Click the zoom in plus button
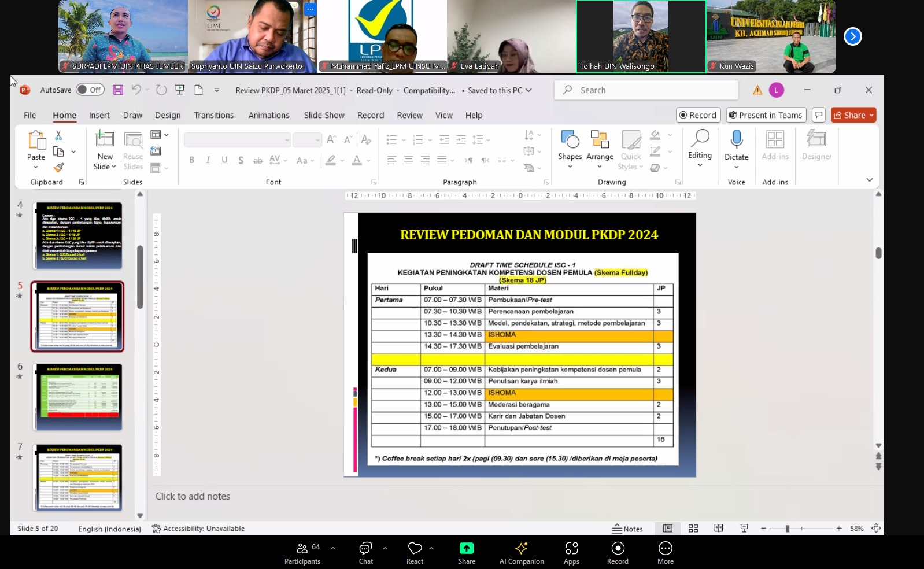 click(x=839, y=529)
